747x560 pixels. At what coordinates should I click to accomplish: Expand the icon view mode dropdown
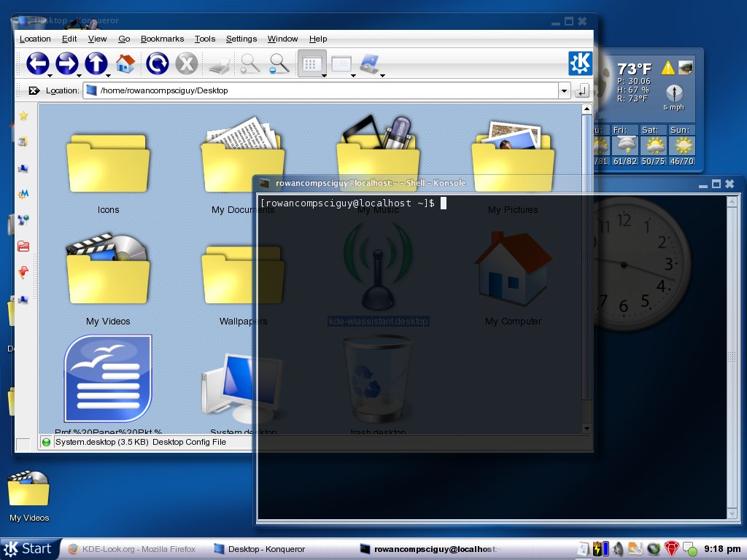324,76
